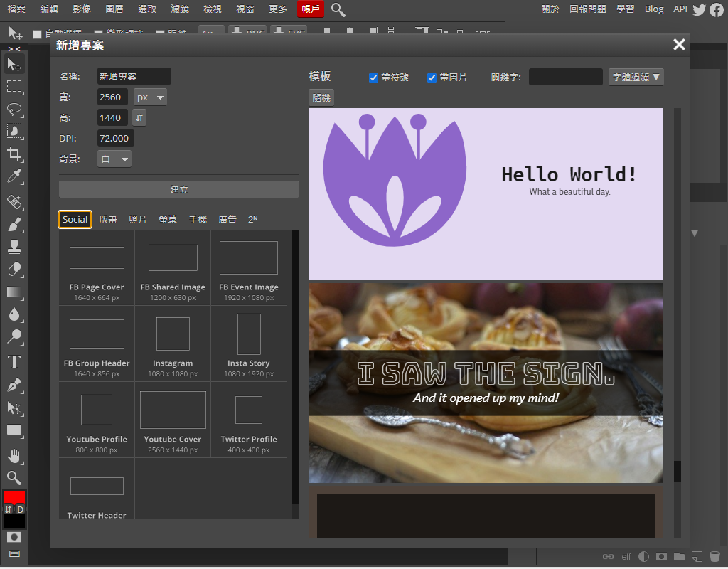Toggle the auto-select checkbox in options bar
The image size is (728, 569).
(x=38, y=34)
